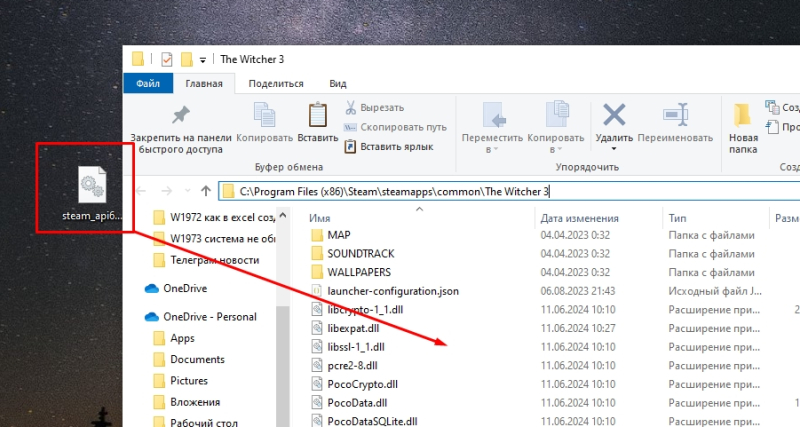Click the Properties icon in quick access toolbar
The image size is (800, 427).
[x=166, y=60]
